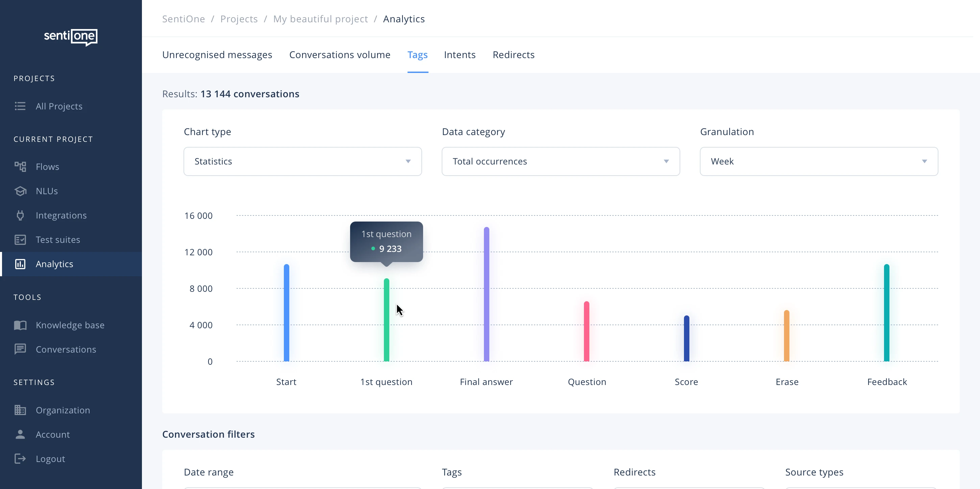Click the teal Feedback chart bar
Screen dimensions: 980x489
886,313
